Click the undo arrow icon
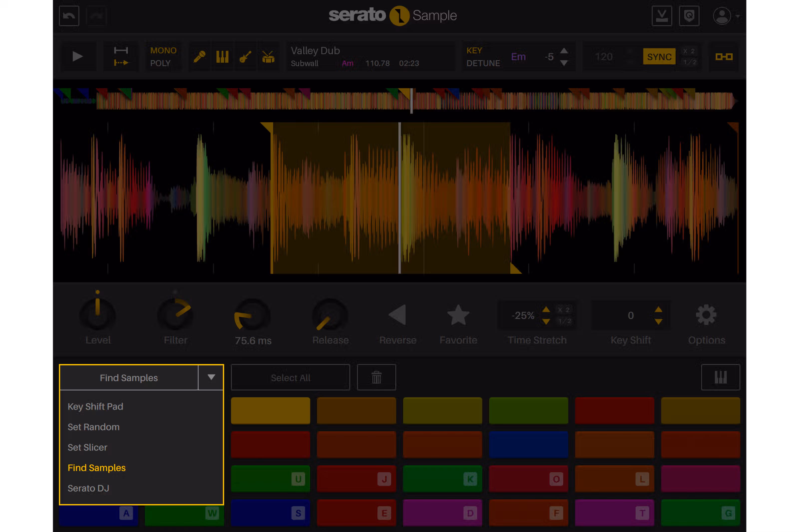 [69, 16]
